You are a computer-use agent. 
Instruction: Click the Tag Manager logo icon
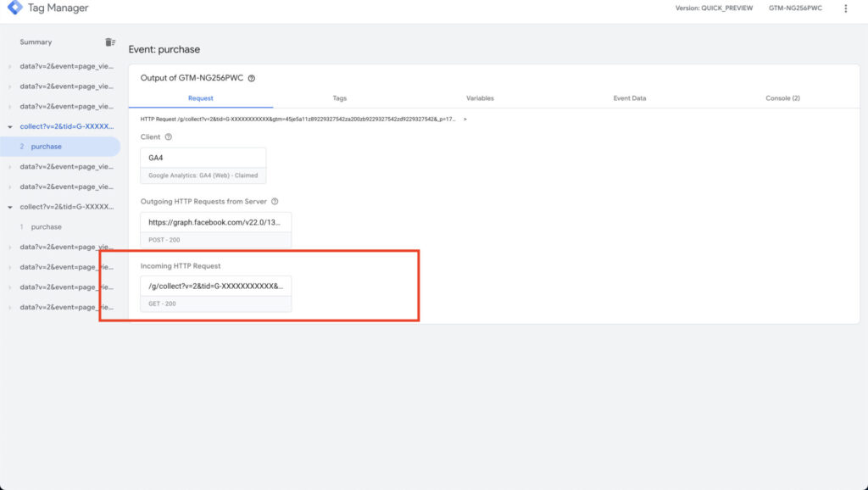click(14, 8)
